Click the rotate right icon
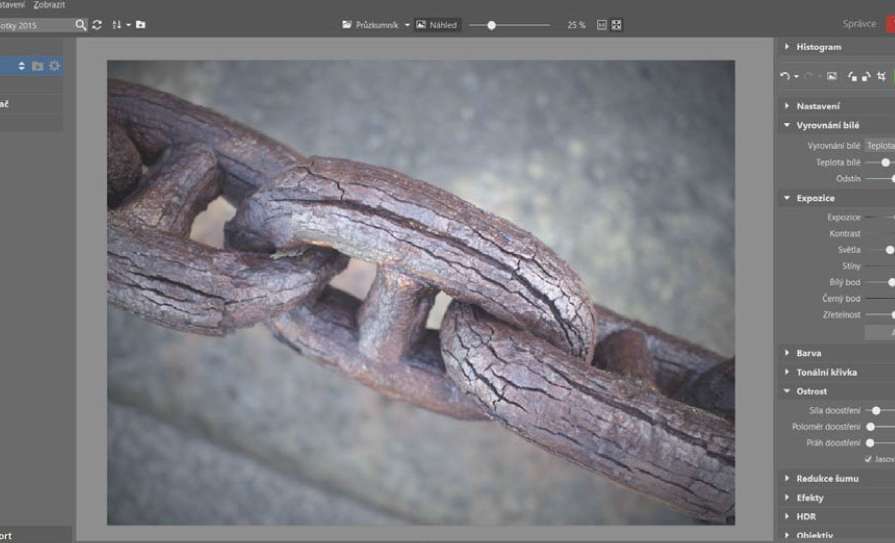The height and width of the screenshot is (543, 895). coord(866,76)
